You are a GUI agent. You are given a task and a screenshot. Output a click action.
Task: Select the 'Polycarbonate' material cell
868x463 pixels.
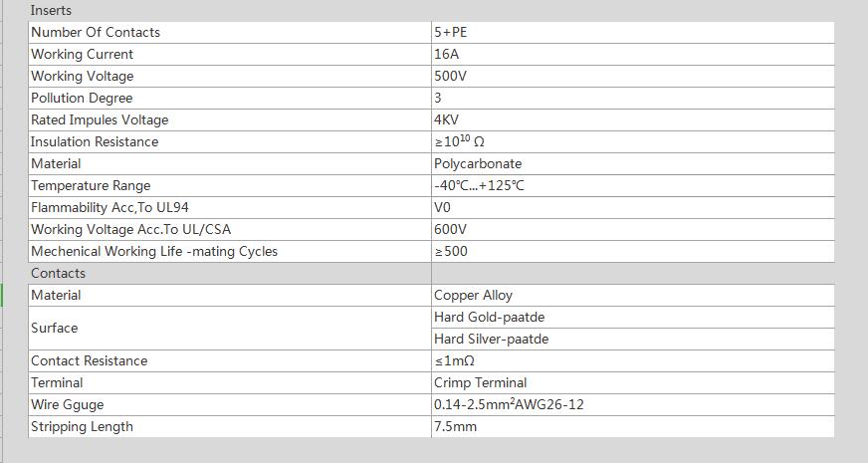(633, 164)
